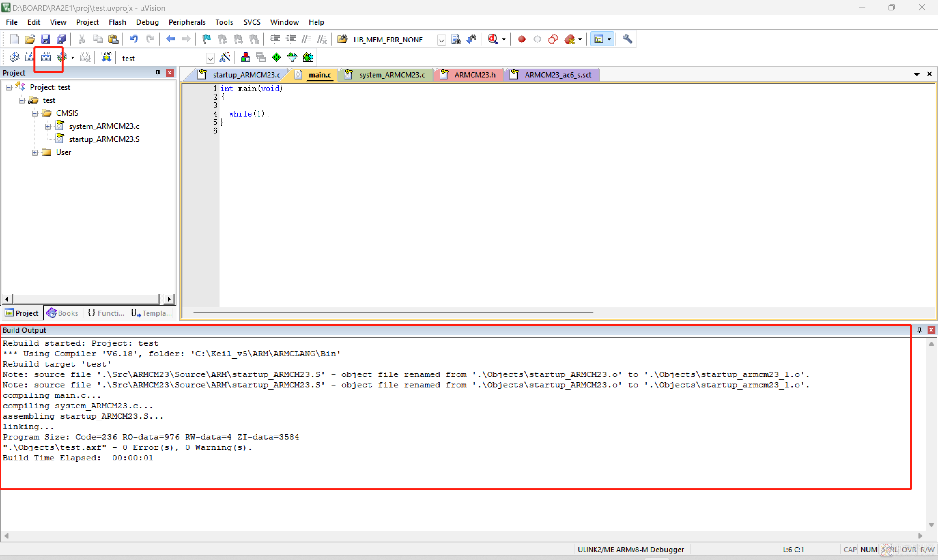The width and height of the screenshot is (938, 560).
Task: Pin the Build Output panel with the pushpin
Action: pyautogui.click(x=919, y=330)
